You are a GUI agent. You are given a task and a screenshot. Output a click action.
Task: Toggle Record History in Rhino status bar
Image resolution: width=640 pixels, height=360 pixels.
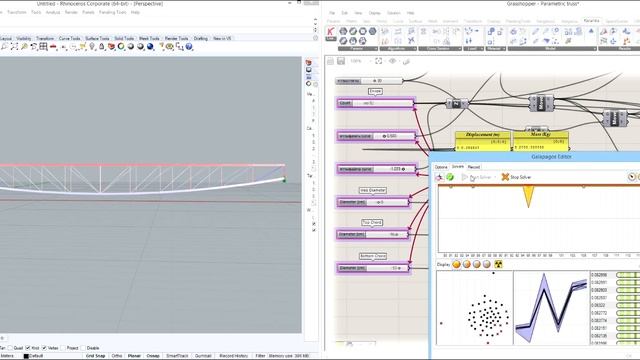pos(233,356)
